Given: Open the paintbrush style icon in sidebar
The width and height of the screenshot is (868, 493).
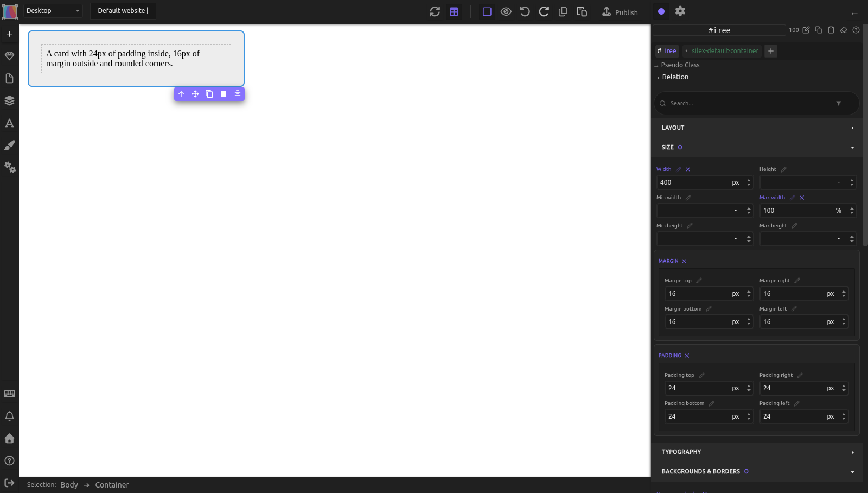Looking at the screenshot, I should (9, 145).
